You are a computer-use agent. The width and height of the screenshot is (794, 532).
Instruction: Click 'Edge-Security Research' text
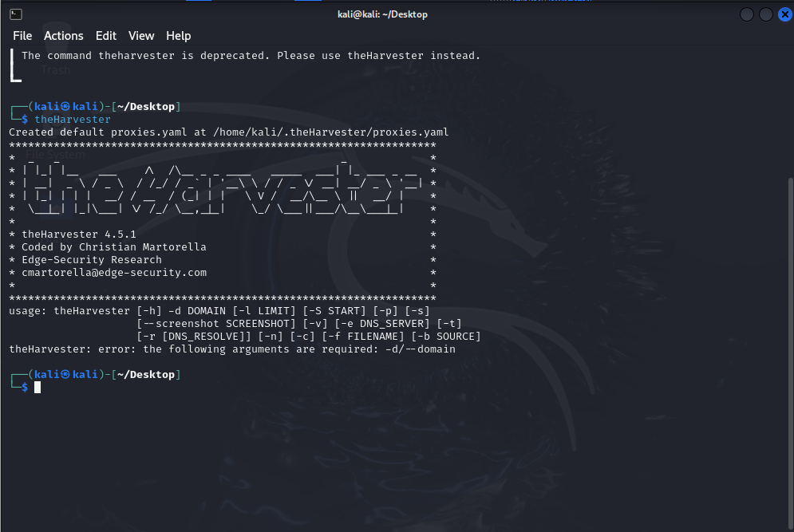(92, 260)
